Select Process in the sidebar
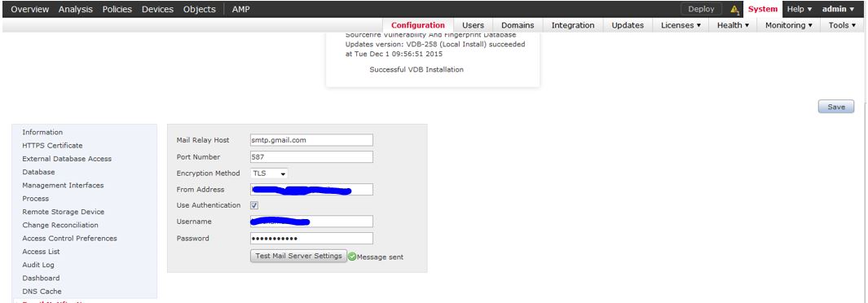The height and width of the screenshot is (303, 868). click(x=35, y=199)
